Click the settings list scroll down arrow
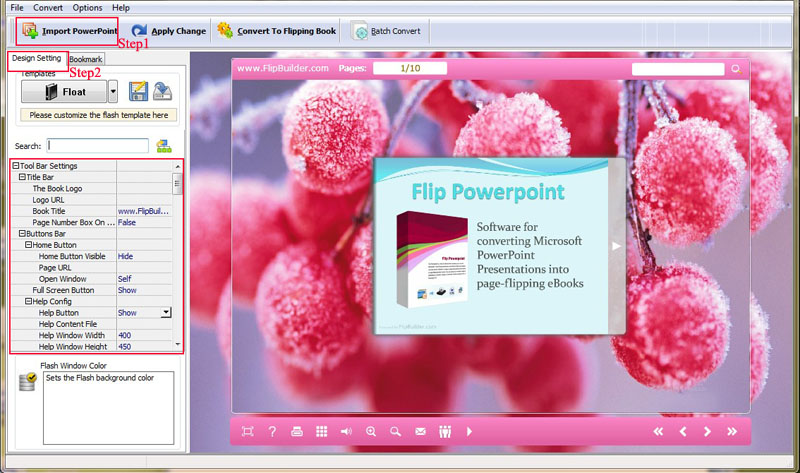The height and width of the screenshot is (473, 800). click(x=178, y=345)
